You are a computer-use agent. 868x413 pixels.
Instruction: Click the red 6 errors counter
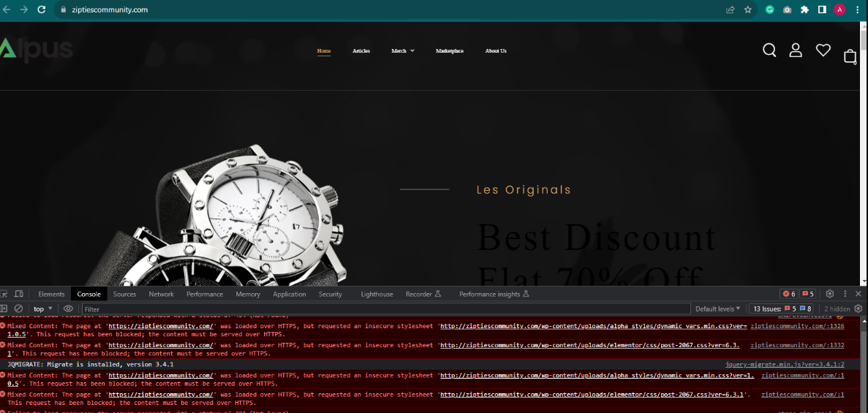point(789,294)
